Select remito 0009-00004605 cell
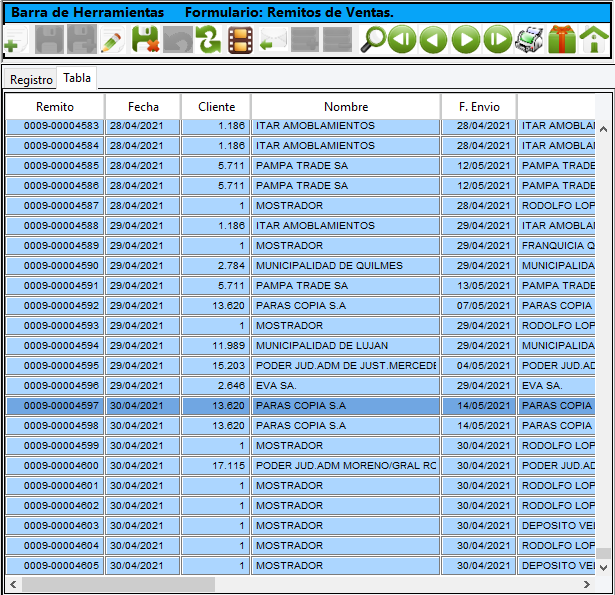This screenshot has width=615, height=595. pyautogui.click(x=55, y=566)
